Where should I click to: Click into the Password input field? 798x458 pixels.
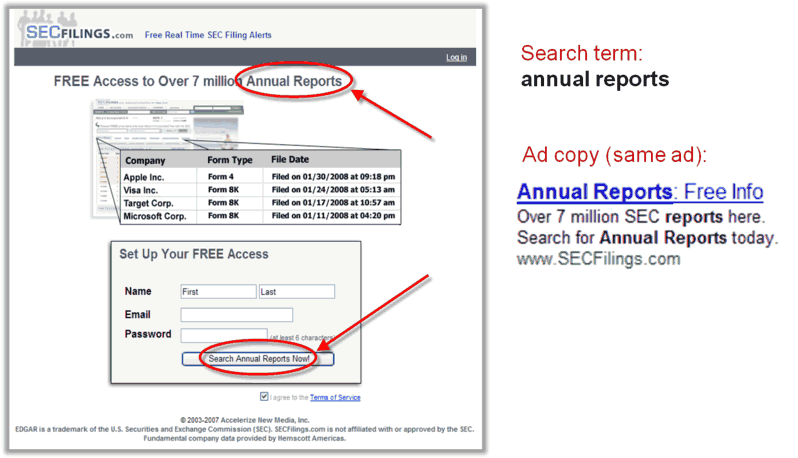click(x=224, y=335)
